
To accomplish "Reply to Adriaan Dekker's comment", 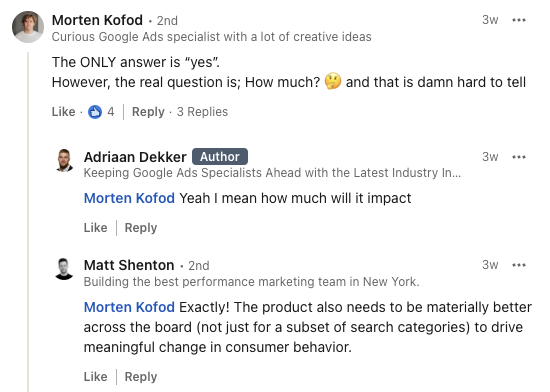I will tap(141, 228).
